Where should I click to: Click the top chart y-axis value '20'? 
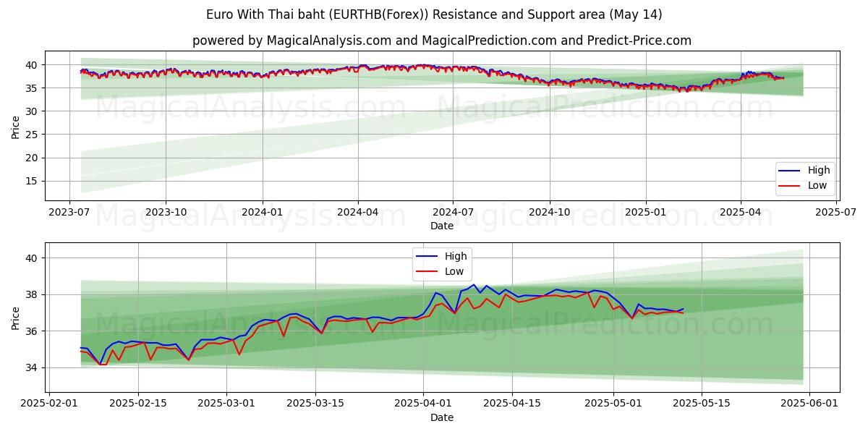pyautogui.click(x=33, y=158)
